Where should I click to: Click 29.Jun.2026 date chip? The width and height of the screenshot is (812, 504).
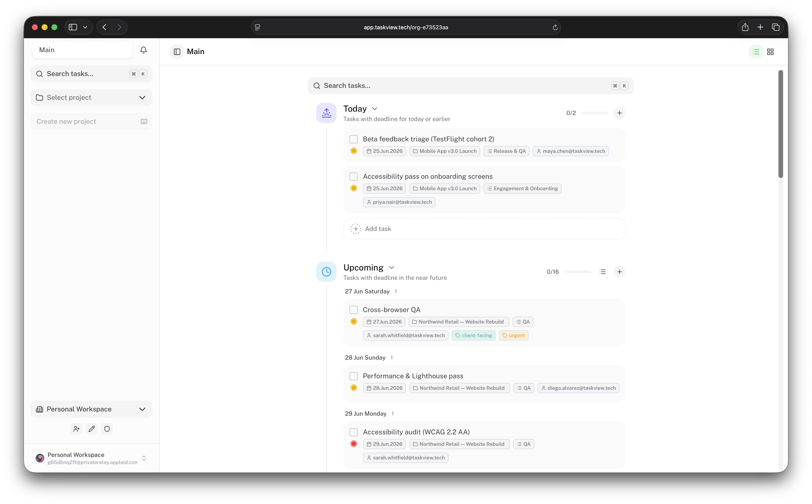[384, 444]
